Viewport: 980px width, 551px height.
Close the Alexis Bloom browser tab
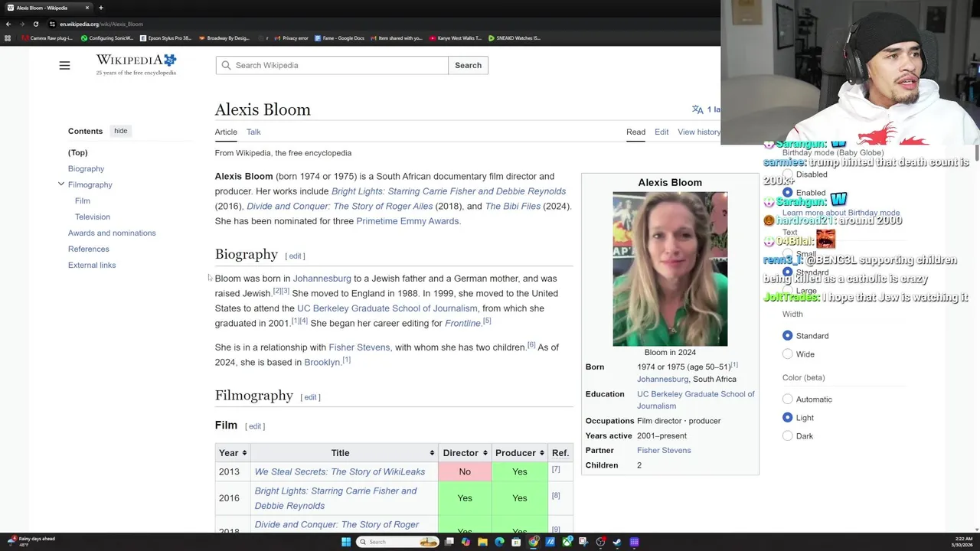tap(87, 8)
